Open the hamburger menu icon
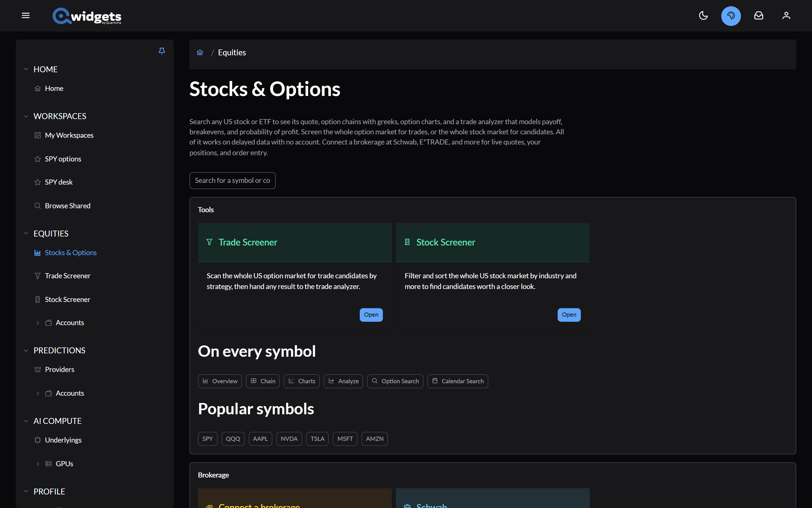 [x=25, y=16]
